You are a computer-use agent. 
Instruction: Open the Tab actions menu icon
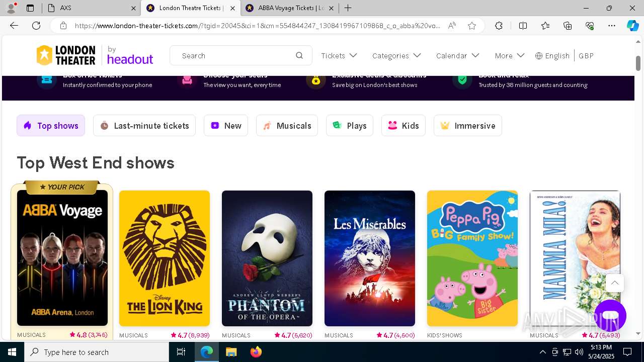[x=30, y=8]
